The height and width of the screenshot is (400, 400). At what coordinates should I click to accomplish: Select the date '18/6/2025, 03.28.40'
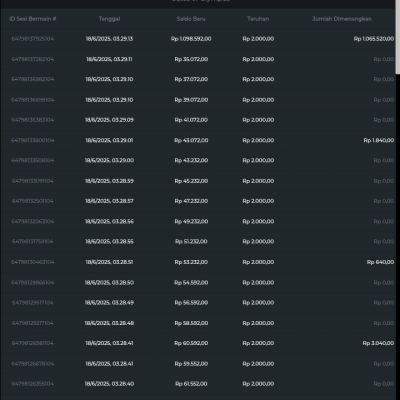109,384
